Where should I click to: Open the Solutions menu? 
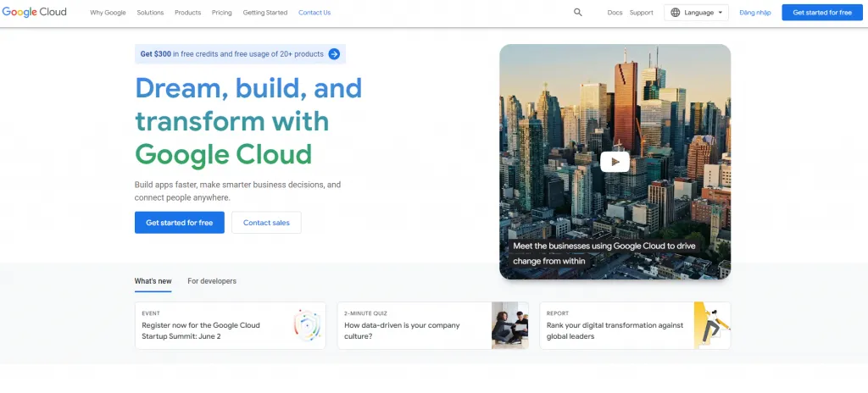point(150,13)
